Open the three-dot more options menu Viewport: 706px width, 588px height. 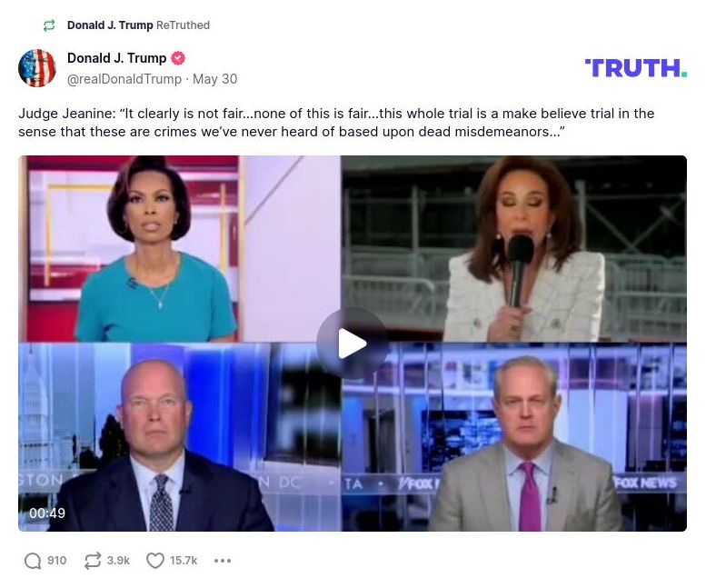(223, 561)
